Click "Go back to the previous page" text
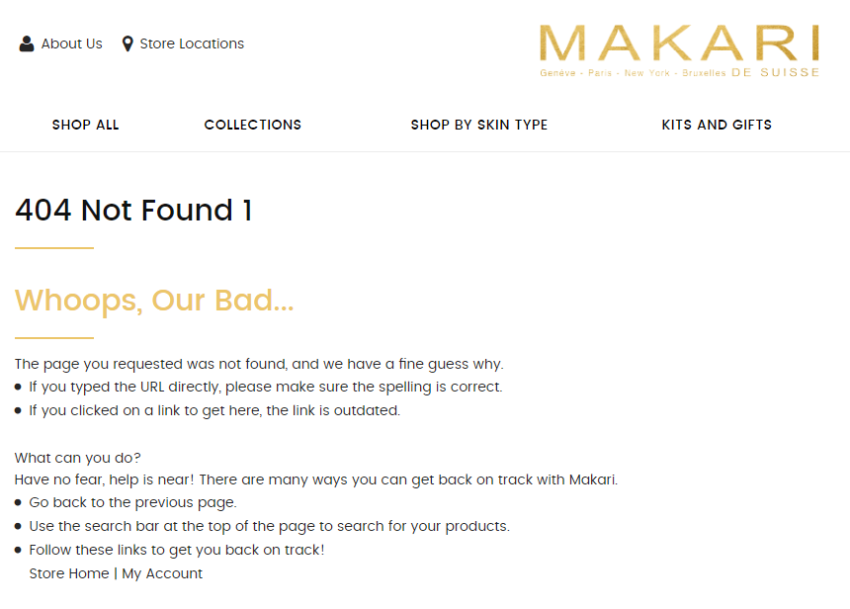Image resolution: width=850 pixels, height=609 pixels. point(132,503)
